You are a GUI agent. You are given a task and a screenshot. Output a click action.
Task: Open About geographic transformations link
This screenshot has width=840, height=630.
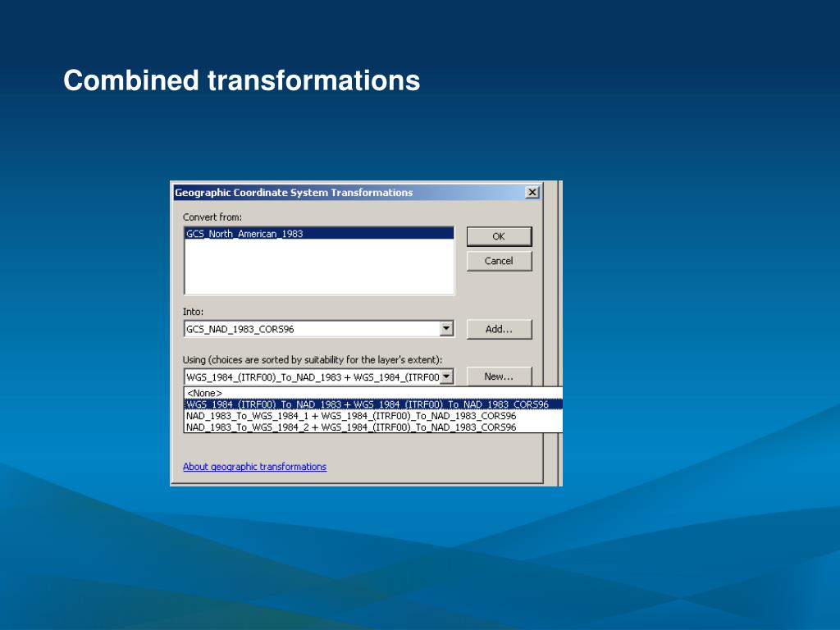254,467
